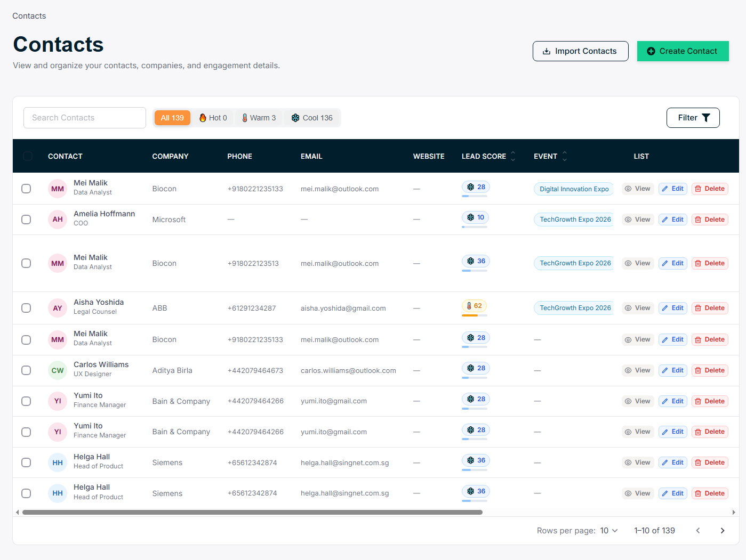
Task: Click scrollbar right arrow at table bottom
Action: [734, 513]
